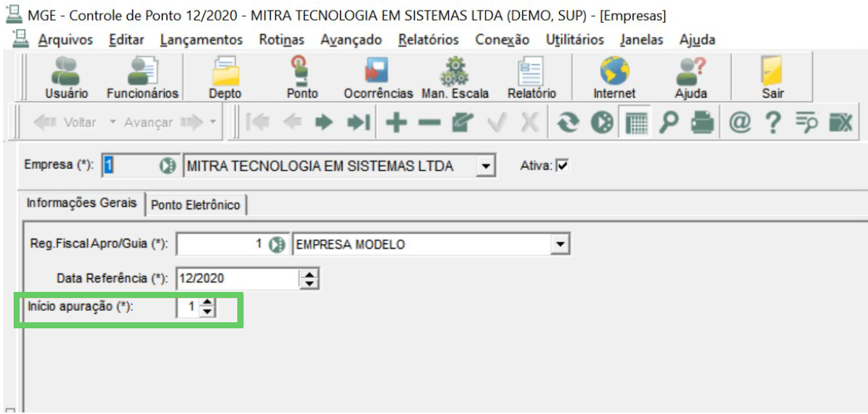868x414 pixels.
Task: Click the Sair exit icon
Action: [x=772, y=77]
